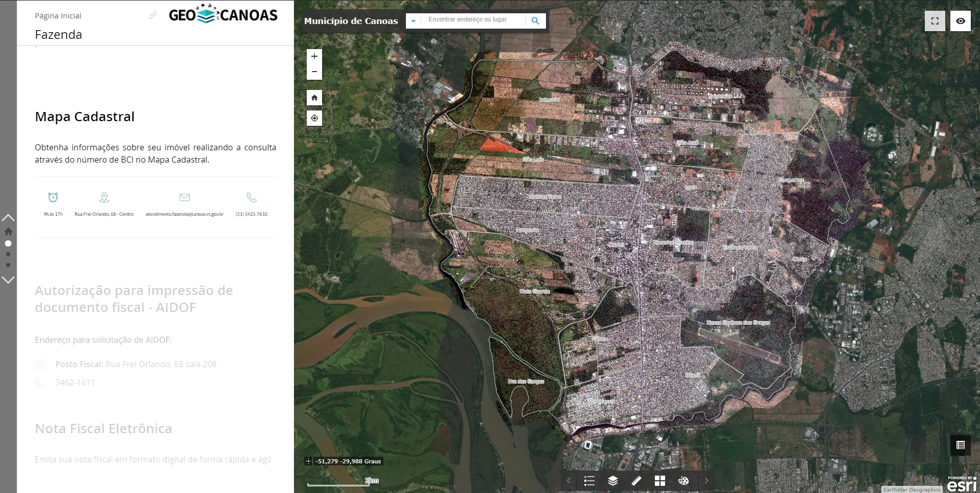980x493 pixels.
Task: Open the map layers widget
Action: [x=612, y=481]
